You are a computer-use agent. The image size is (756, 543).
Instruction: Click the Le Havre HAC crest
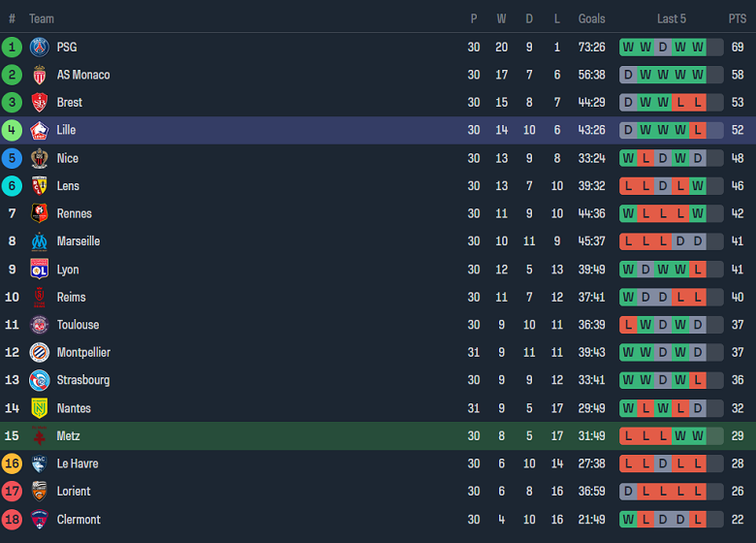pos(39,463)
